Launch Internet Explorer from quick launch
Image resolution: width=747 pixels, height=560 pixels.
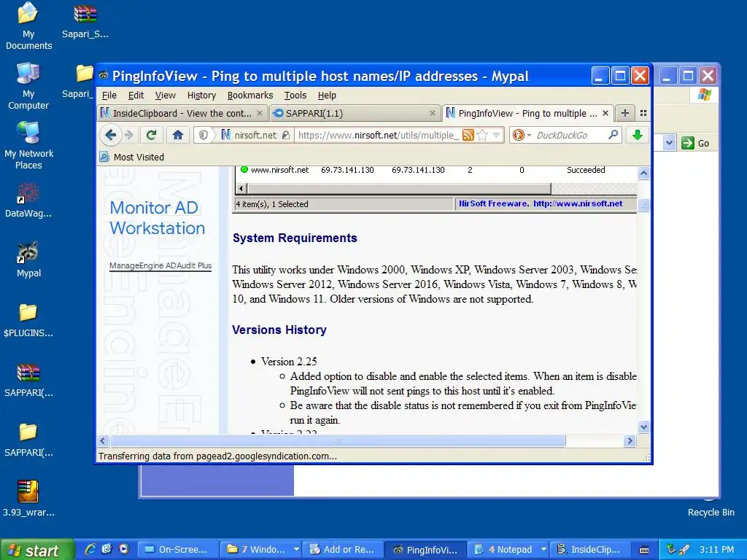point(90,549)
